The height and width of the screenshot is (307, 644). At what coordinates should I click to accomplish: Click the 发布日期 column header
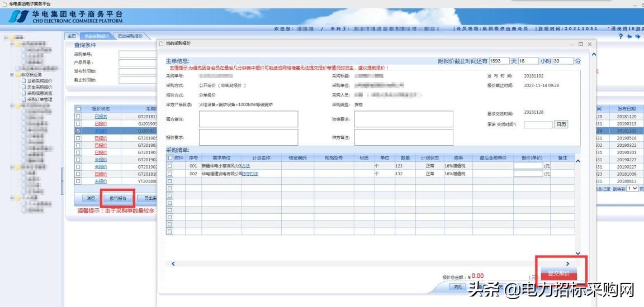626,109
